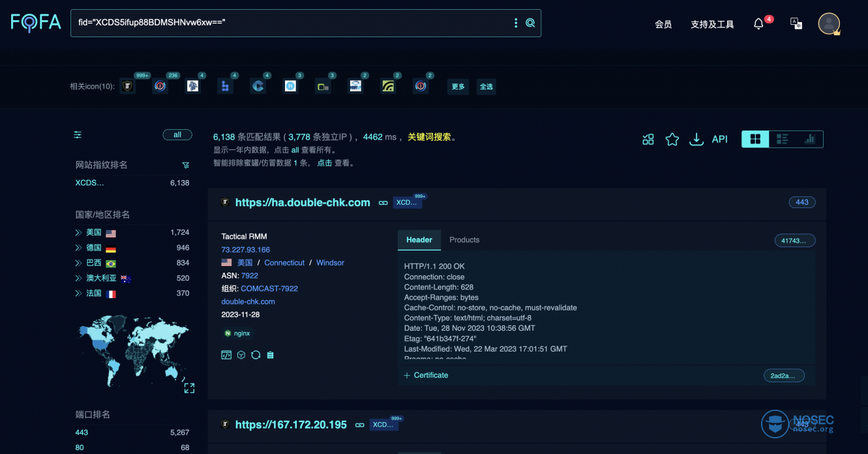Click the refresh icon under nginx tag
Screen dimensions: 868x454
tap(256, 355)
